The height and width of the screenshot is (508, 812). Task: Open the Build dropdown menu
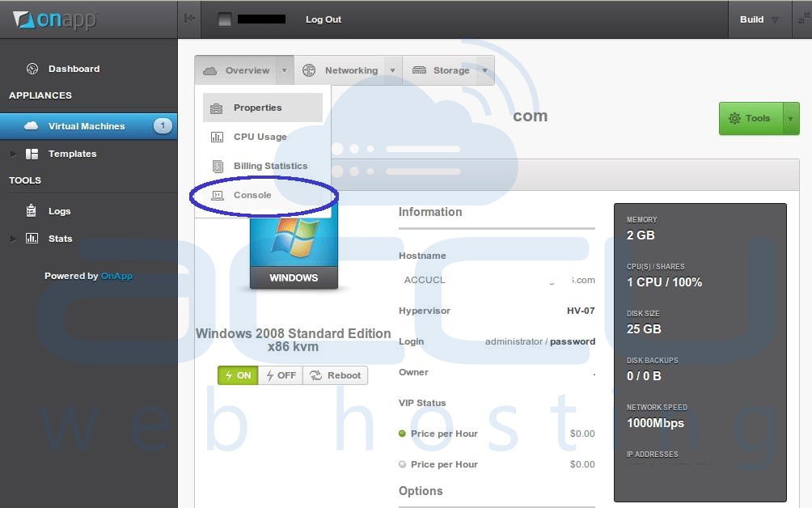pyautogui.click(x=759, y=19)
